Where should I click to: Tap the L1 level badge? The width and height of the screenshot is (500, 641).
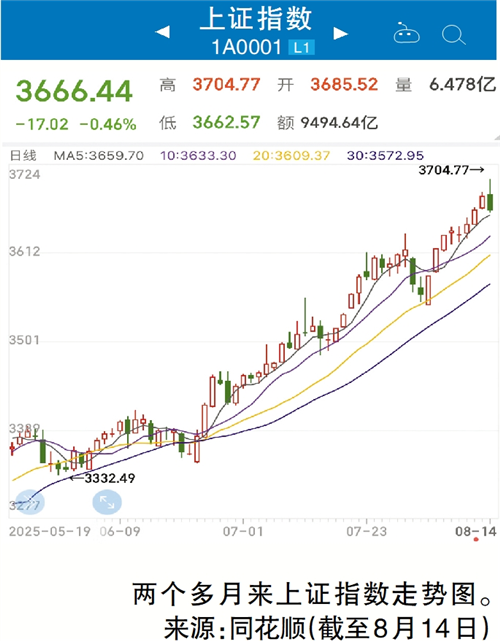point(301,48)
